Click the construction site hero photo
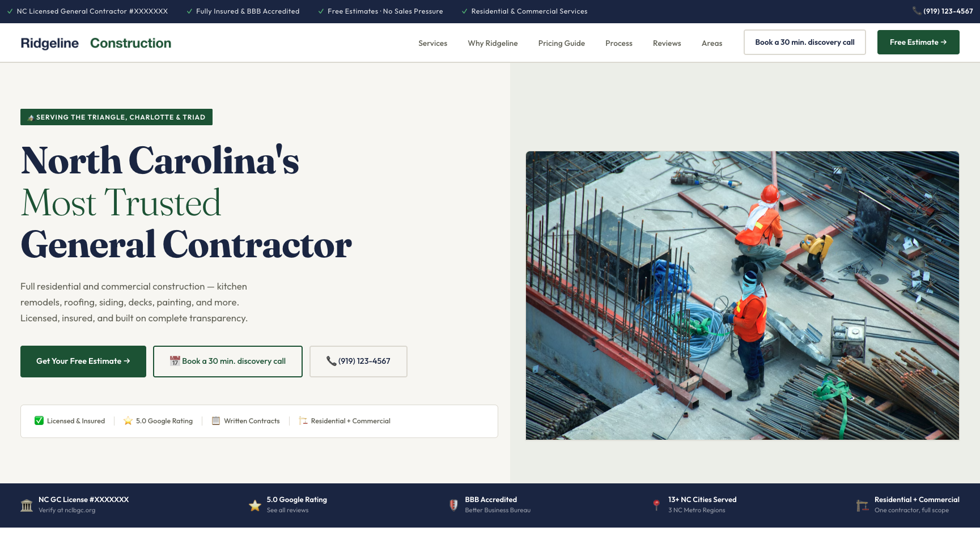The image size is (980, 544). point(743,295)
